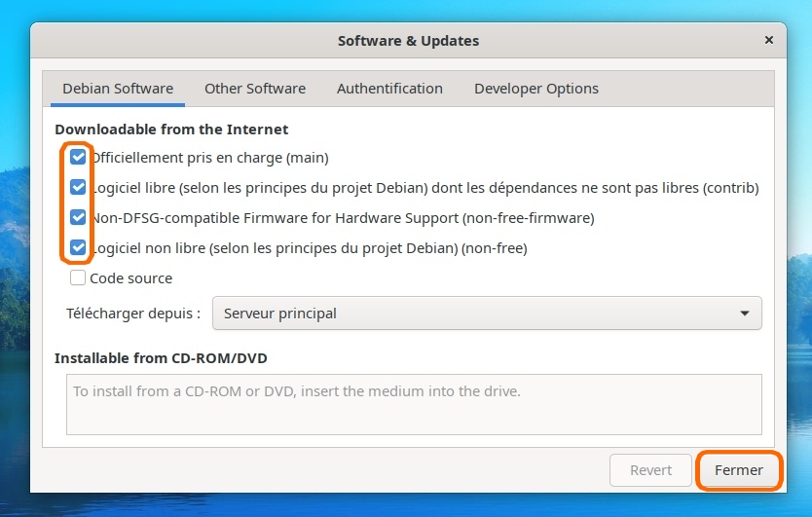Click the Revert button

pos(650,470)
